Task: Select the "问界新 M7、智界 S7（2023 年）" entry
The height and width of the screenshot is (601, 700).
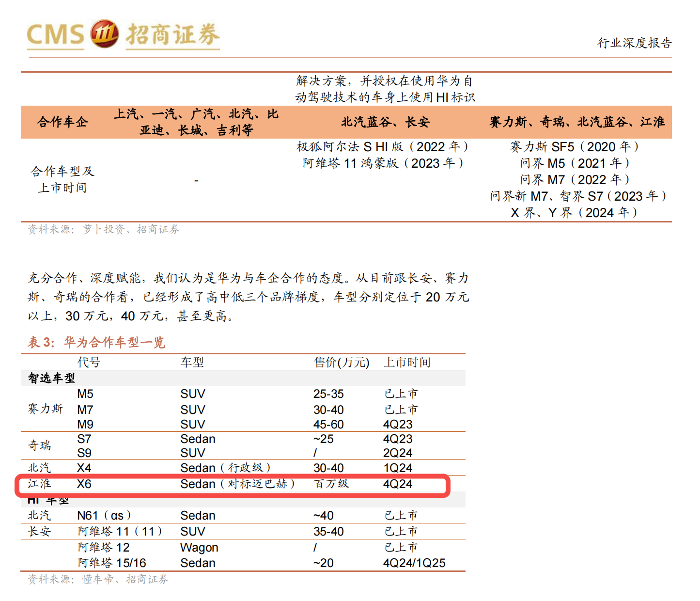Action: pos(578,196)
